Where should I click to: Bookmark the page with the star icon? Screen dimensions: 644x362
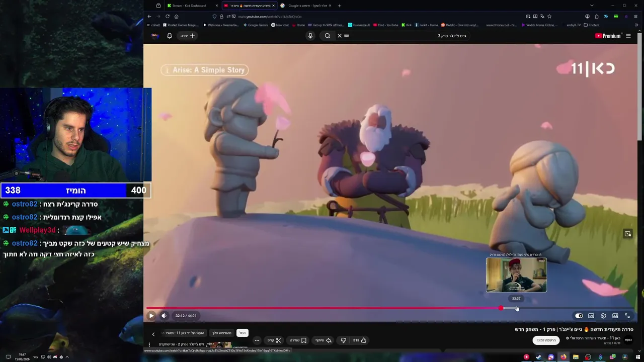[x=549, y=16]
